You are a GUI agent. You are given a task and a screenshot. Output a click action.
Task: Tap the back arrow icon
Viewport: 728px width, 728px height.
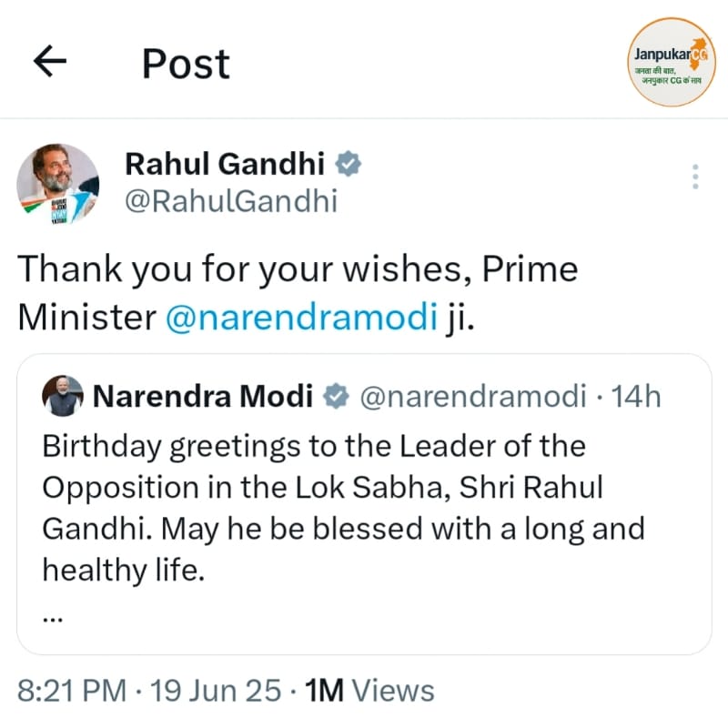(x=50, y=62)
